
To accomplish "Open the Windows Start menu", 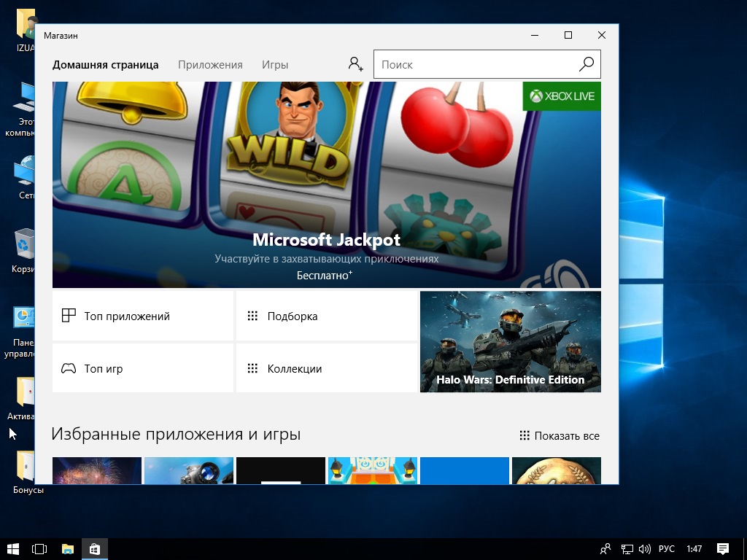I will click(12, 549).
